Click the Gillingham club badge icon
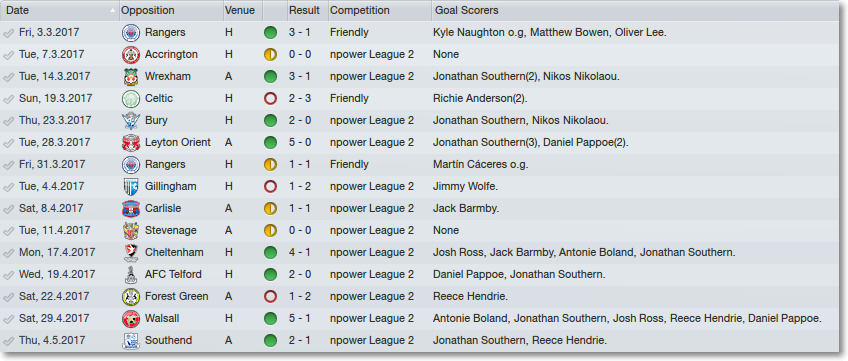 (x=130, y=186)
